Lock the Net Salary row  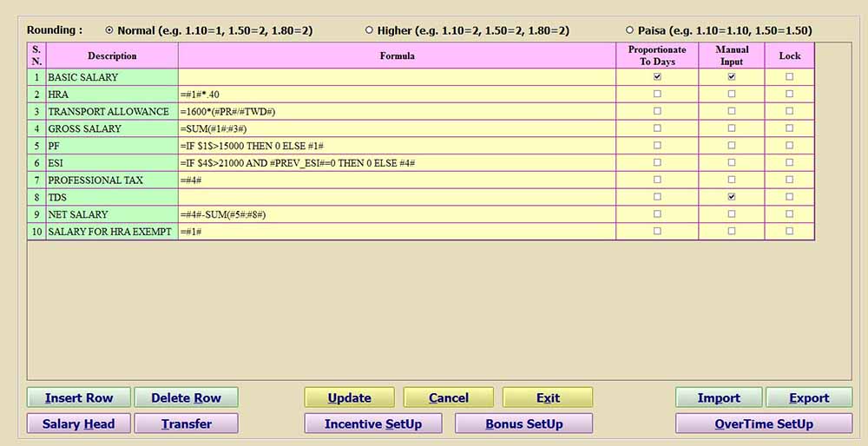[x=789, y=214]
